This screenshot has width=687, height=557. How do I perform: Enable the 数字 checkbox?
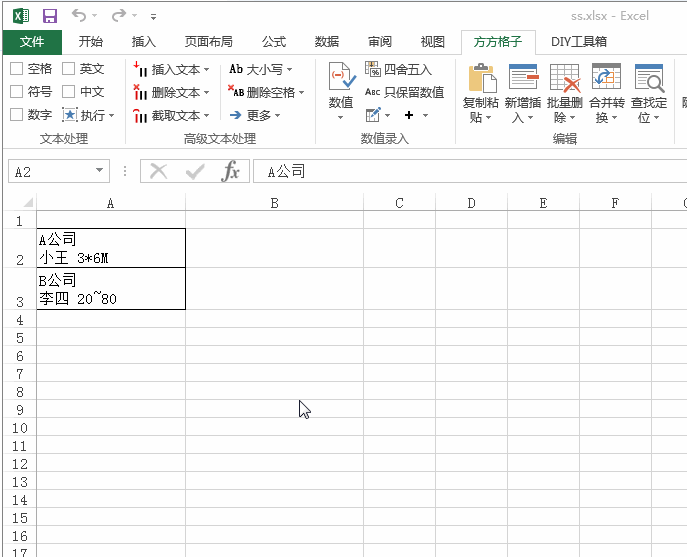tap(17, 115)
